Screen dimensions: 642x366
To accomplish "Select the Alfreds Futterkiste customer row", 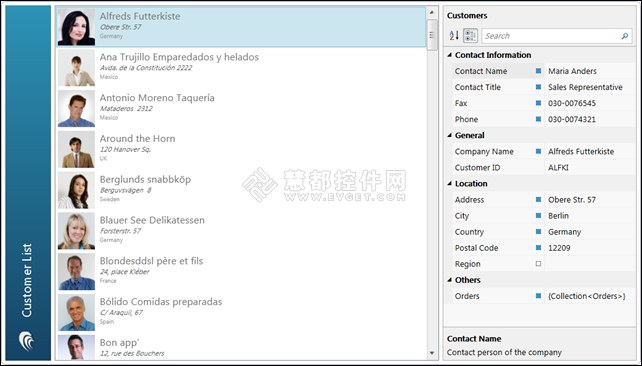I will pos(241,27).
